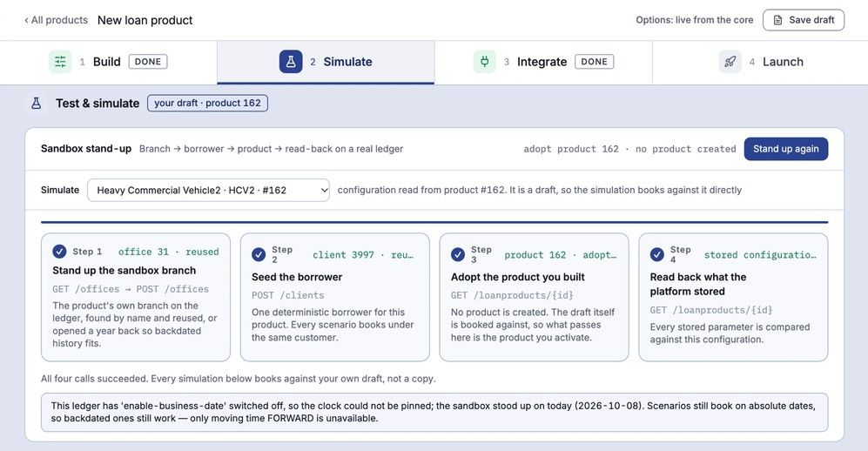Click 'All four calls succeeded' message
868x451 pixels.
tap(238, 379)
